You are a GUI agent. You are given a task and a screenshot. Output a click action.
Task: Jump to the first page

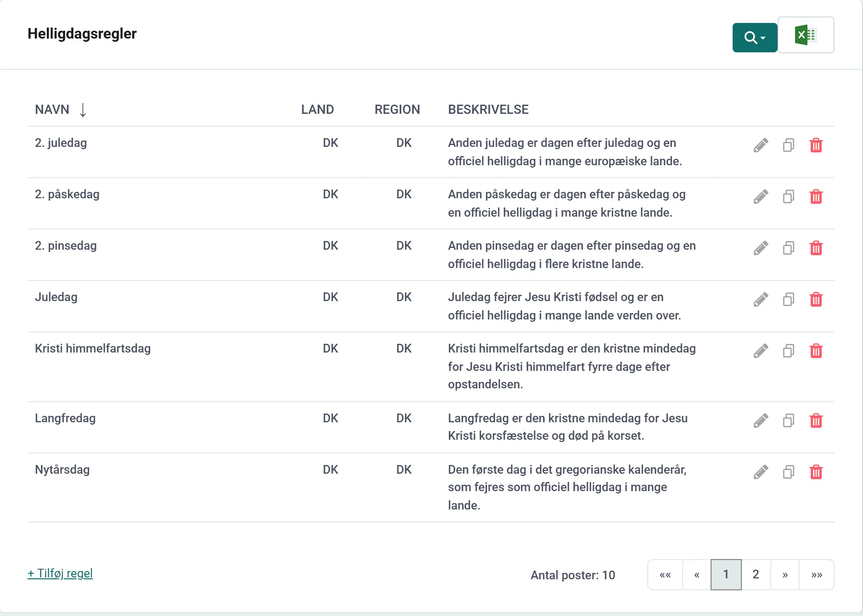point(665,575)
